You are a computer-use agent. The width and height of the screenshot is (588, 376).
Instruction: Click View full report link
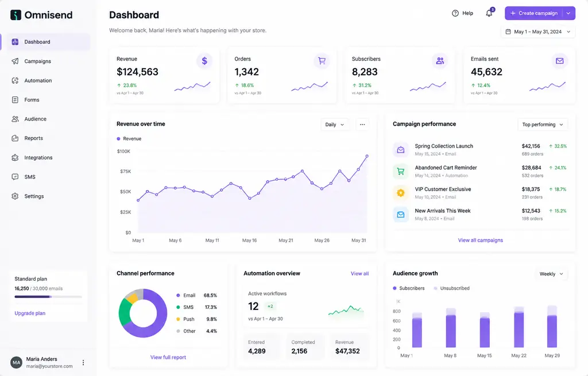click(x=168, y=357)
